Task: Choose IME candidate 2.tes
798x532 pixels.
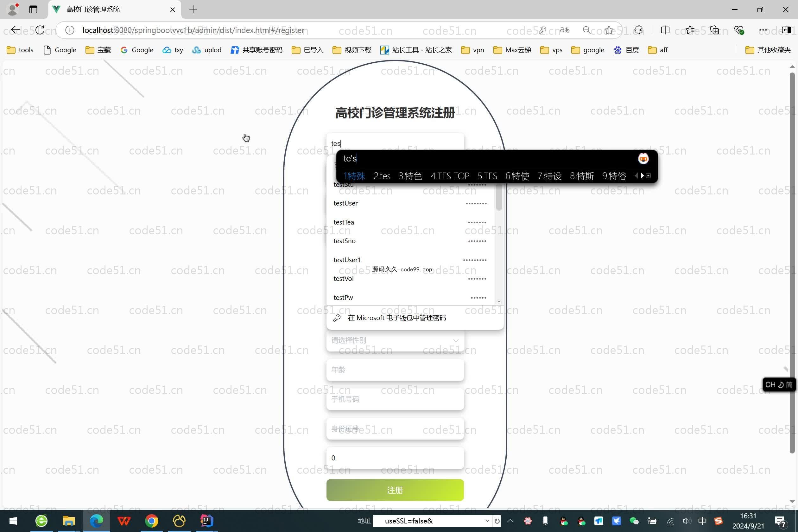Action: tap(382, 176)
